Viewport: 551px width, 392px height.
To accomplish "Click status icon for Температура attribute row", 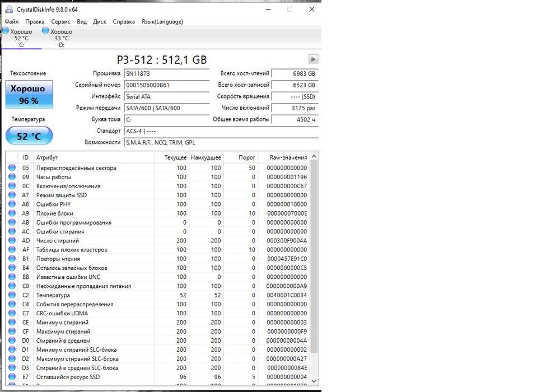I will click(12, 295).
